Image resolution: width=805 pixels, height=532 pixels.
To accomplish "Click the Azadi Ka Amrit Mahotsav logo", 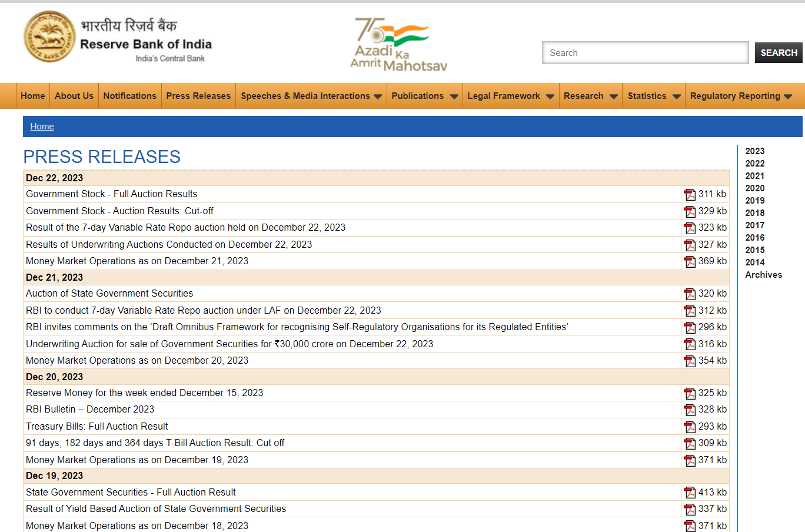I will (x=398, y=45).
